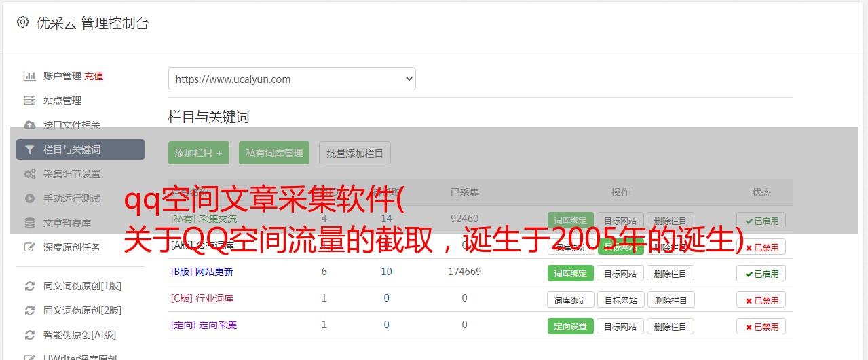Toggle 已启用 status in the 网站更新 row
This screenshot has height=360, width=868.
(x=761, y=273)
